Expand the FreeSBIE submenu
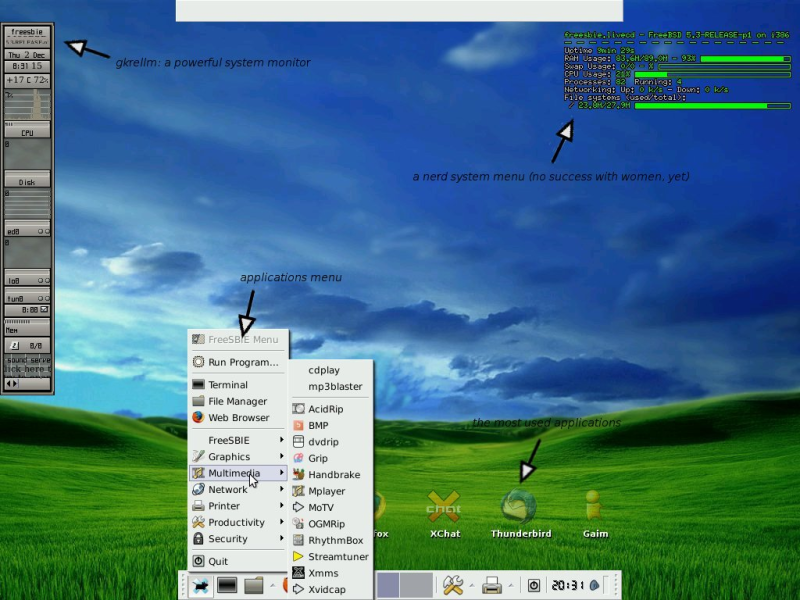This screenshot has height=600, width=800. pyautogui.click(x=238, y=440)
